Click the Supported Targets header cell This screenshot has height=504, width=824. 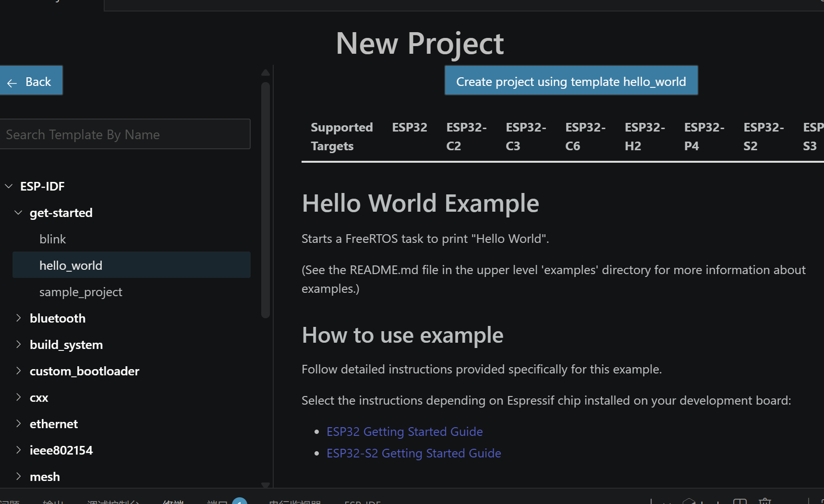click(x=341, y=136)
